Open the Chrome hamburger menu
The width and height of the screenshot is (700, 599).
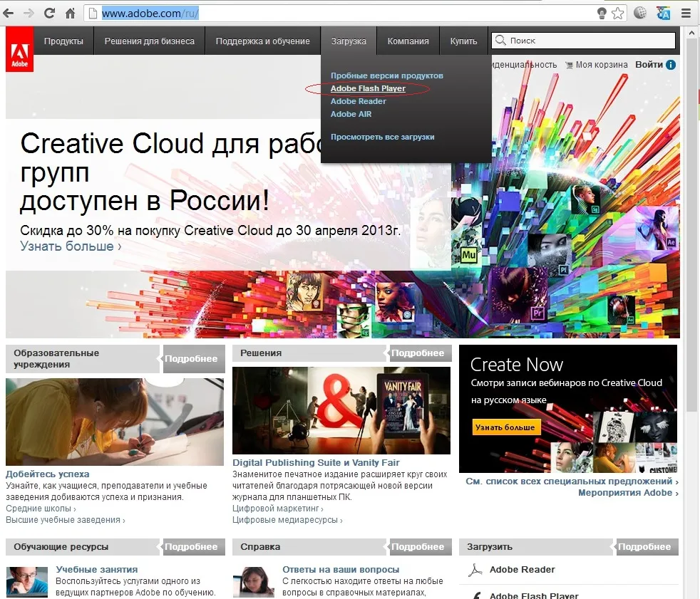coord(686,13)
